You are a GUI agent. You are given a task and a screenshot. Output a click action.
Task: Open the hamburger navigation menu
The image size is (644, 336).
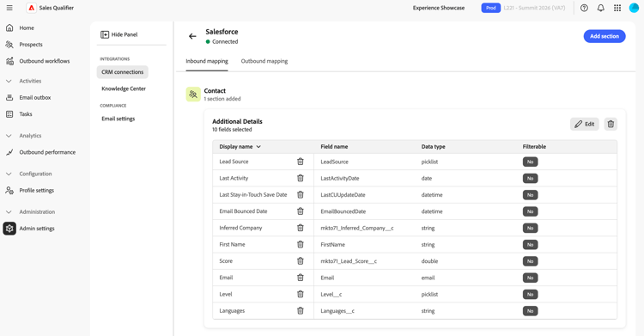pyautogui.click(x=9, y=8)
